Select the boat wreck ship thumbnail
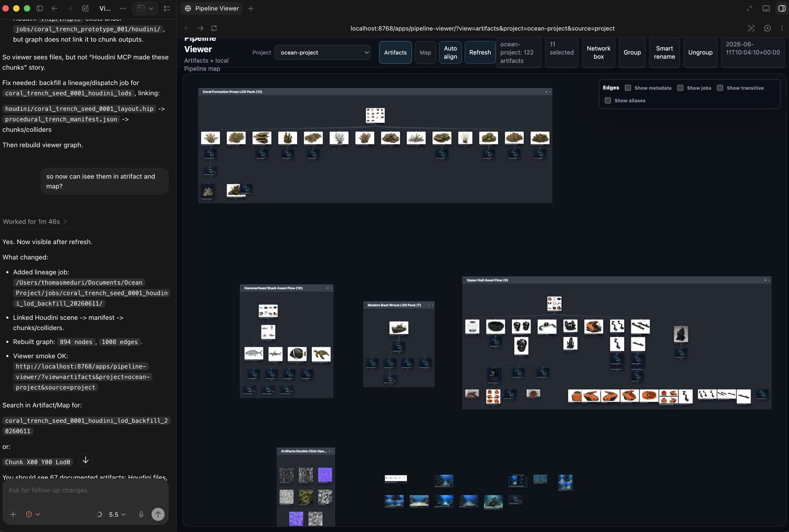Viewport: 789px width, 532px height. pyautogui.click(x=399, y=328)
